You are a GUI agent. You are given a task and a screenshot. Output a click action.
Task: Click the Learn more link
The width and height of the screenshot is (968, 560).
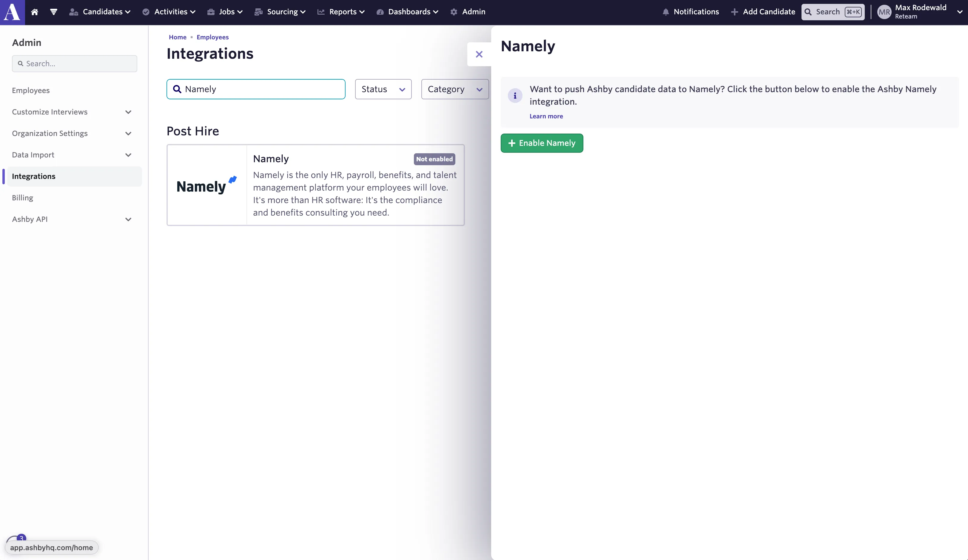coord(546,116)
